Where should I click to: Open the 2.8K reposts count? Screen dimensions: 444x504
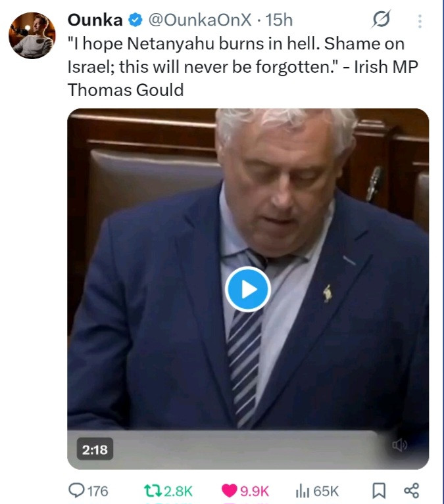178,491
